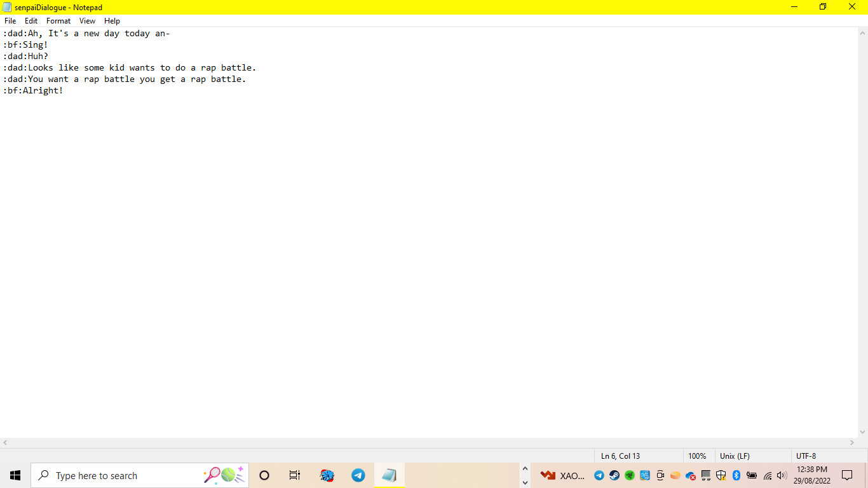Click the clock showing 12:38 PM
This screenshot has height=488, width=868.
click(811, 475)
